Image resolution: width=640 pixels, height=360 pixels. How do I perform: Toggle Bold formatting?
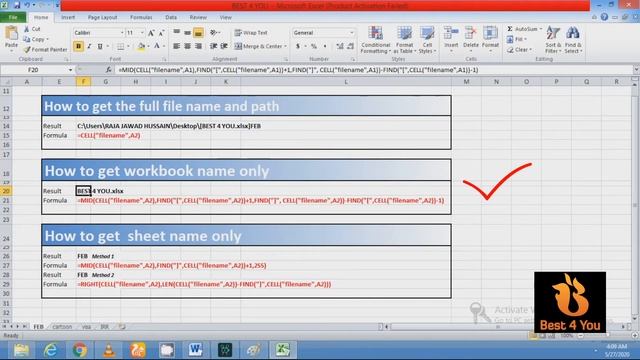[78, 46]
